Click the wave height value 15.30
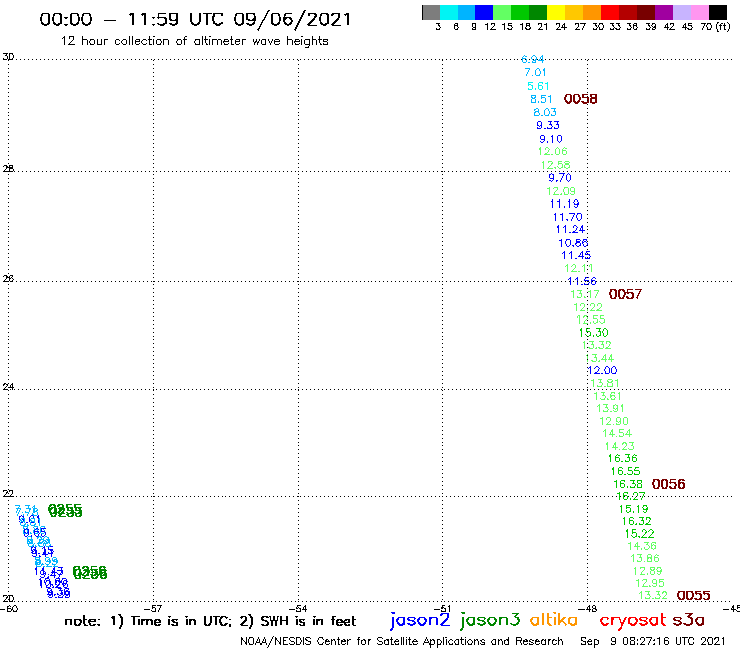Screen dimensions: 740x650 coord(593,333)
